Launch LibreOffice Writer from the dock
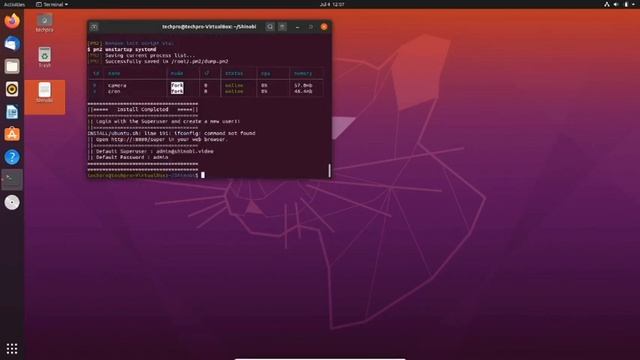 tap(12, 112)
